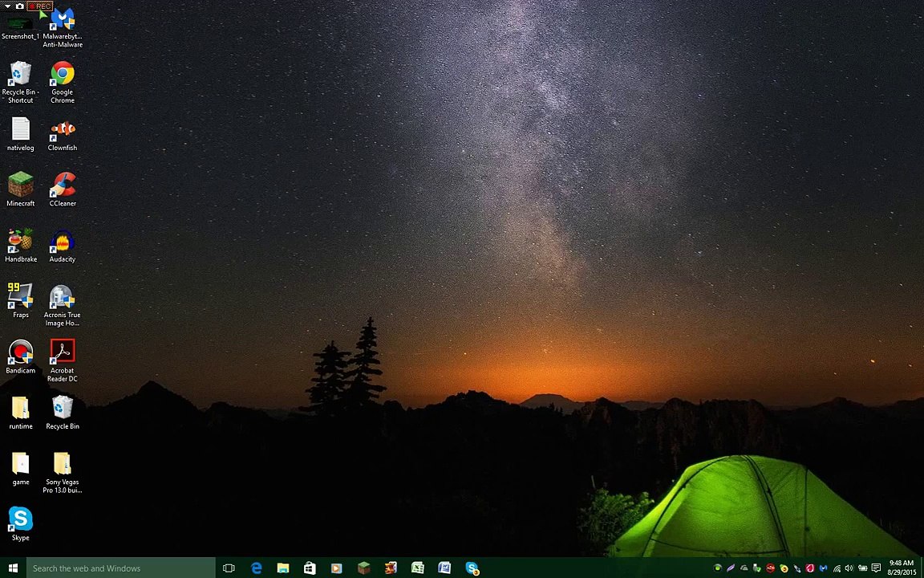Launch Microsoft Edge from the taskbar
The image size is (924, 578).
pos(257,568)
